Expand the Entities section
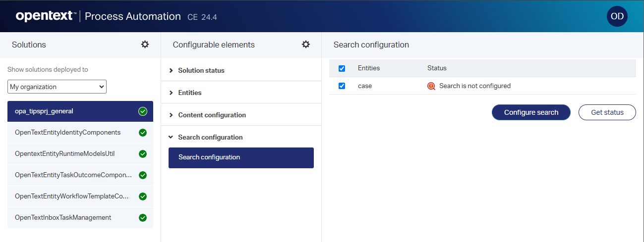 click(x=189, y=93)
